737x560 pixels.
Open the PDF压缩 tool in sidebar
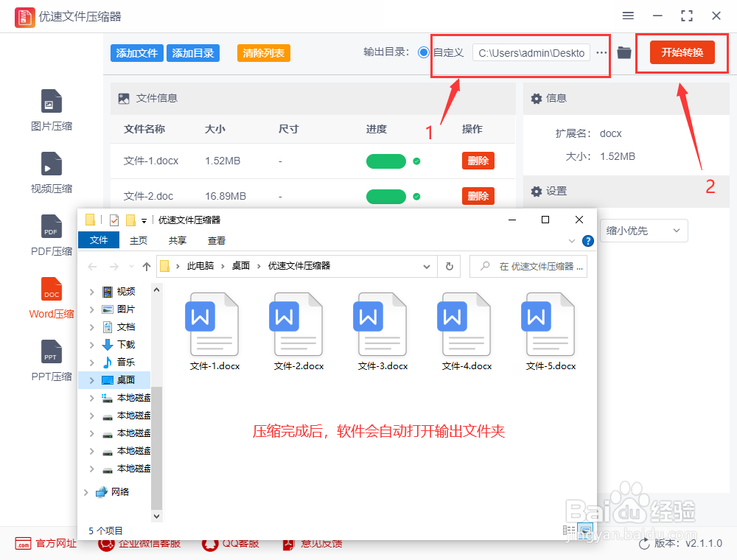point(52,235)
